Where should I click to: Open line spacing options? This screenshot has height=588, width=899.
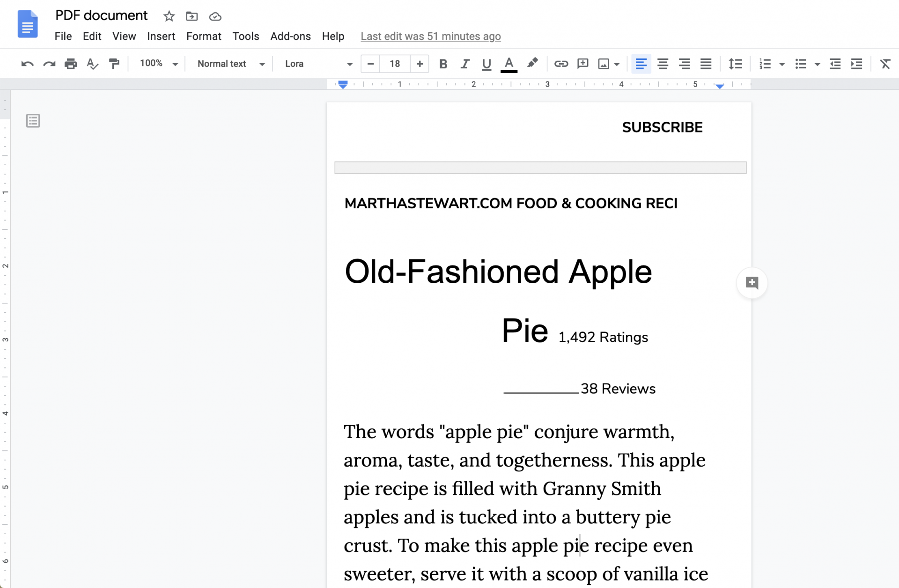[x=735, y=64]
